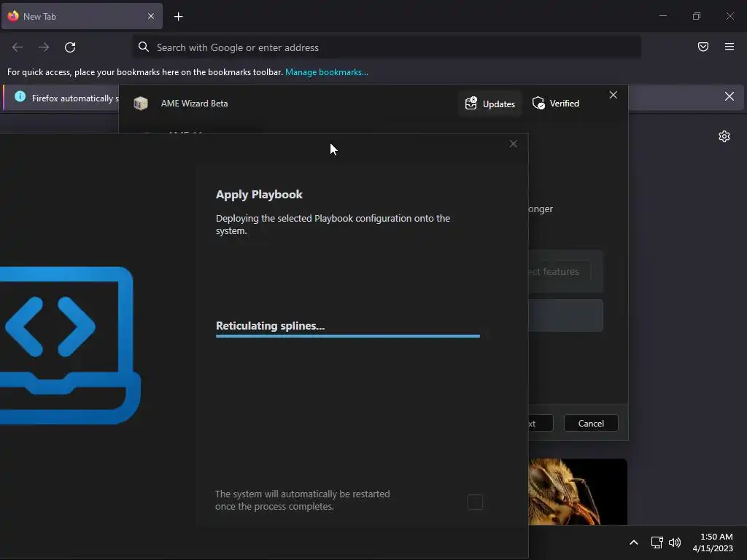This screenshot has height=560, width=747.
Task: Open the bee image thumbnail on new tab
Action: [x=578, y=491]
